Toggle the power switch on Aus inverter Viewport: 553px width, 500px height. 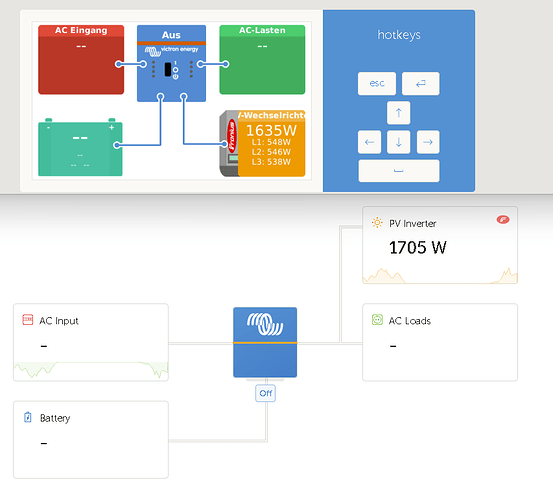[x=168, y=69]
